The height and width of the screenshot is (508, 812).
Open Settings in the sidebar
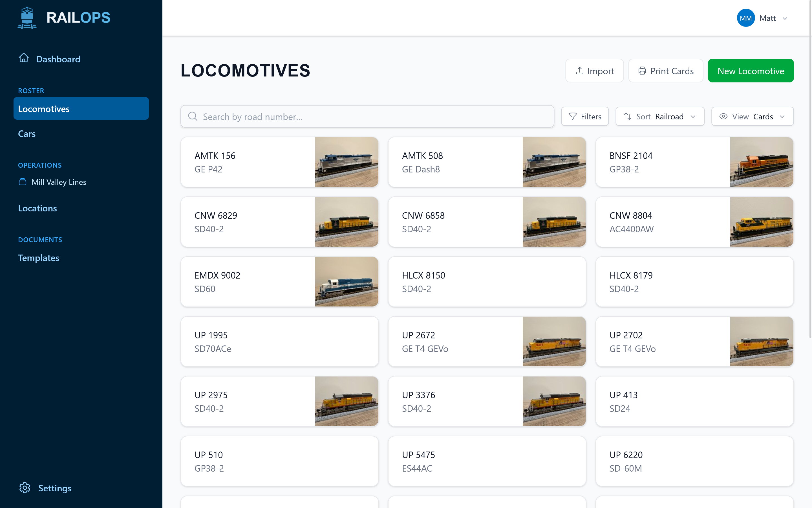(x=55, y=488)
